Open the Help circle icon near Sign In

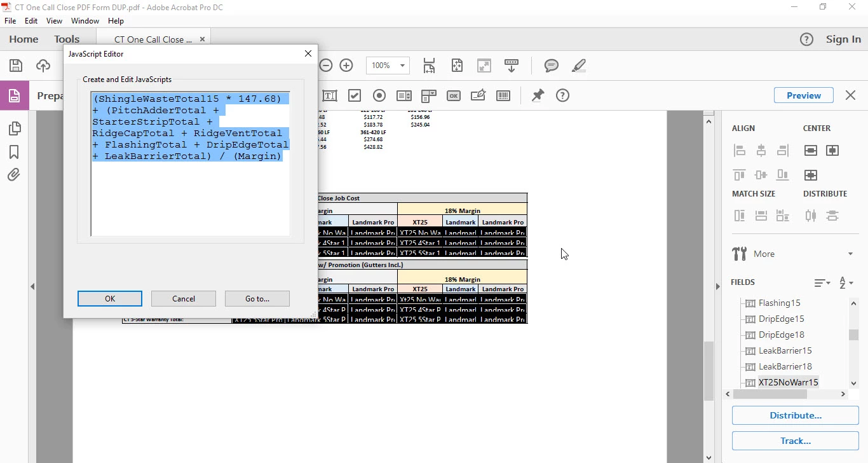coord(806,39)
